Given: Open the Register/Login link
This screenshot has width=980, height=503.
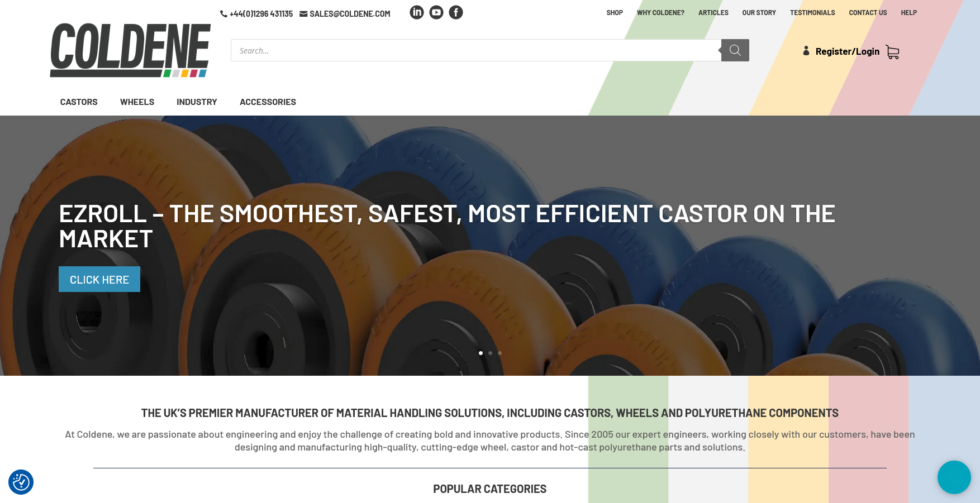Looking at the screenshot, I should click(847, 51).
